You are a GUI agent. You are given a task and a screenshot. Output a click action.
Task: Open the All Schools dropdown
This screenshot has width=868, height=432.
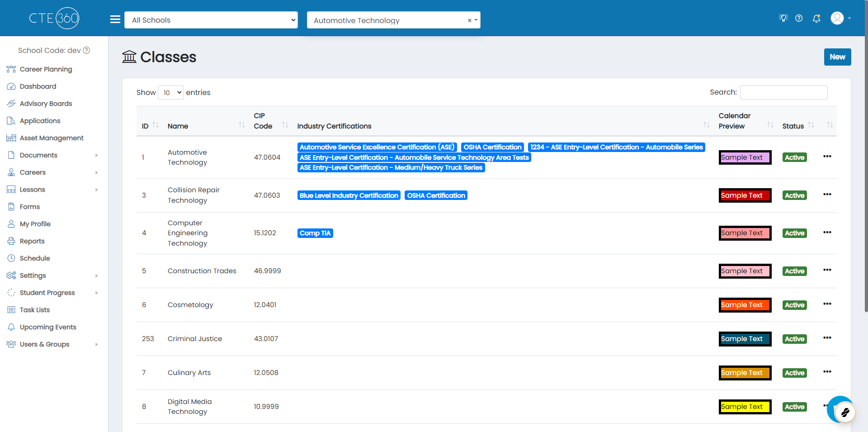coord(211,20)
